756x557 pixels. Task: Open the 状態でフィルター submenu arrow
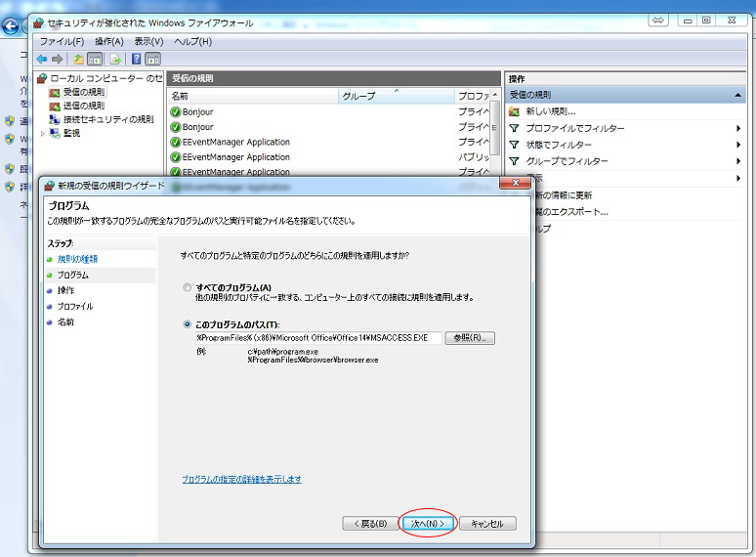738,145
